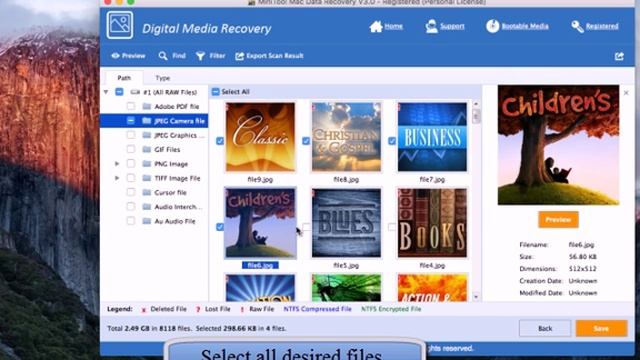The height and width of the screenshot is (360, 640).
Task: Uncheck the file6.jpg Children's checkbox
Action: [x=220, y=227]
